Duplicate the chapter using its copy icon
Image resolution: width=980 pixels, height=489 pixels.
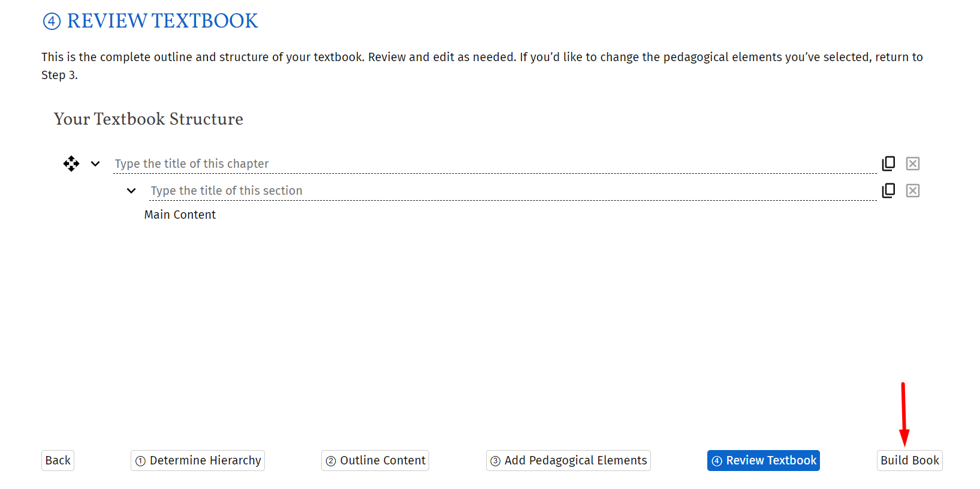coord(888,164)
